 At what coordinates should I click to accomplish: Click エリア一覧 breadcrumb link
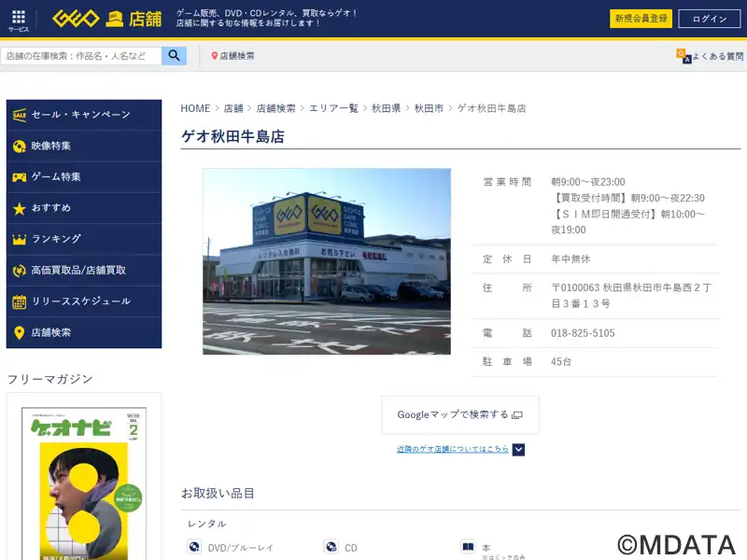click(333, 108)
